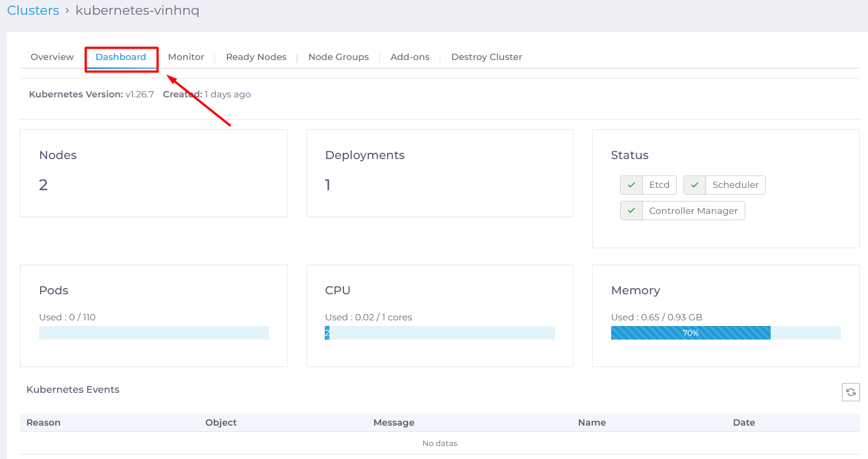Click the refresh icon beside Kubernetes Events
Image resolution: width=868 pixels, height=459 pixels.
pyautogui.click(x=850, y=392)
